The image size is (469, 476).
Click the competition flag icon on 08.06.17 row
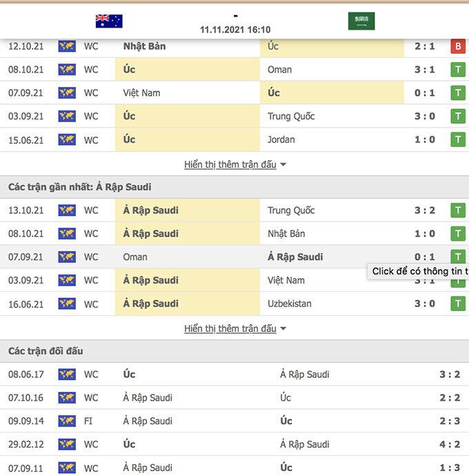click(x=67, y=375)
